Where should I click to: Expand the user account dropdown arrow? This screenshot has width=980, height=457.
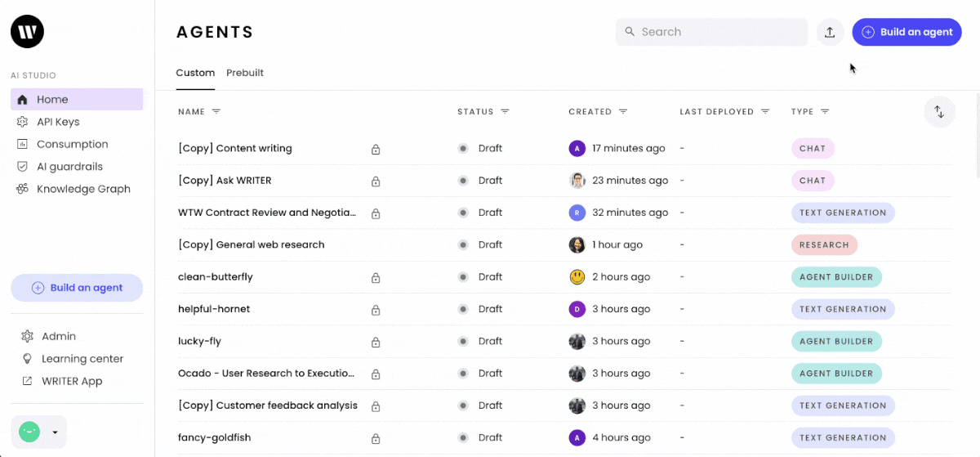[55, 432]
